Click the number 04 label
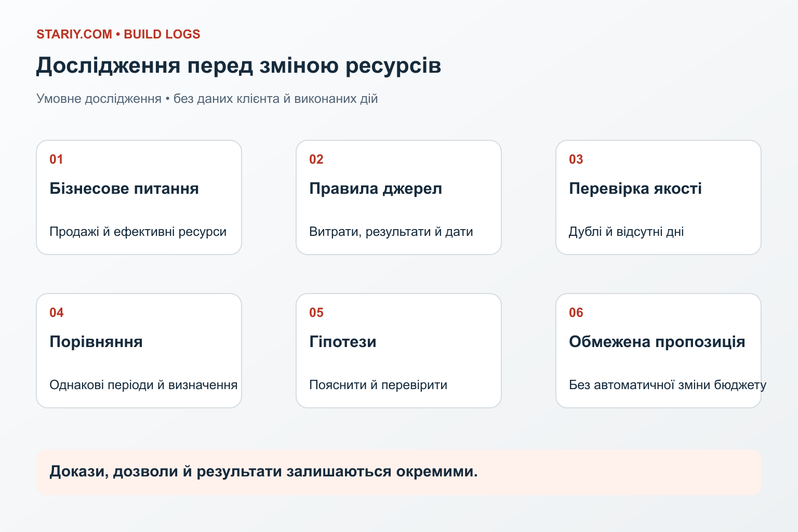The image size is (798, 532). (x=56, y=313)
